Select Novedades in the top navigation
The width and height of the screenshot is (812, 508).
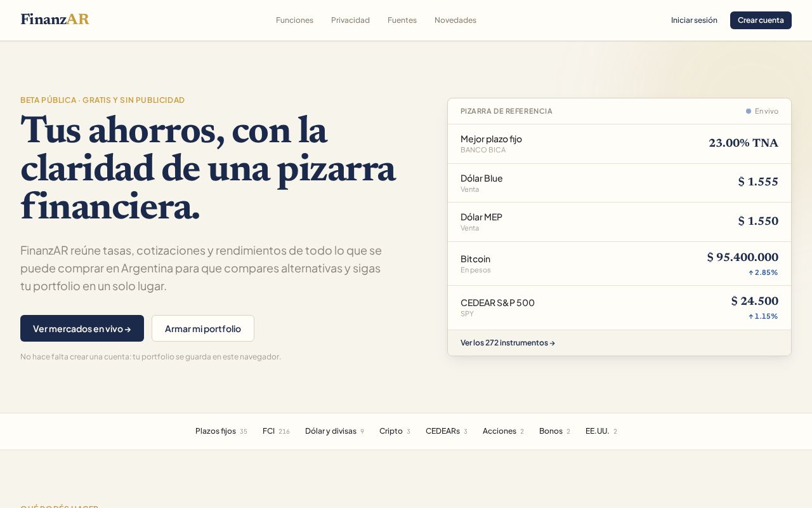pyautogui.click(x=455, y=20)
